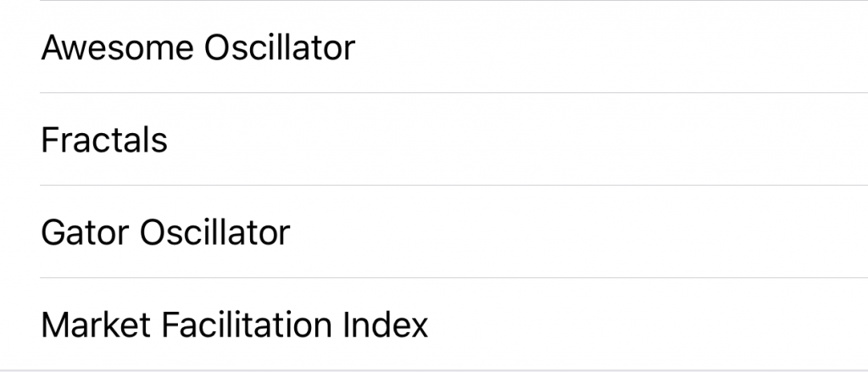Add Awesome Oscillator to the chart
This screenshot has width=868, height=372.
[434, 47]
